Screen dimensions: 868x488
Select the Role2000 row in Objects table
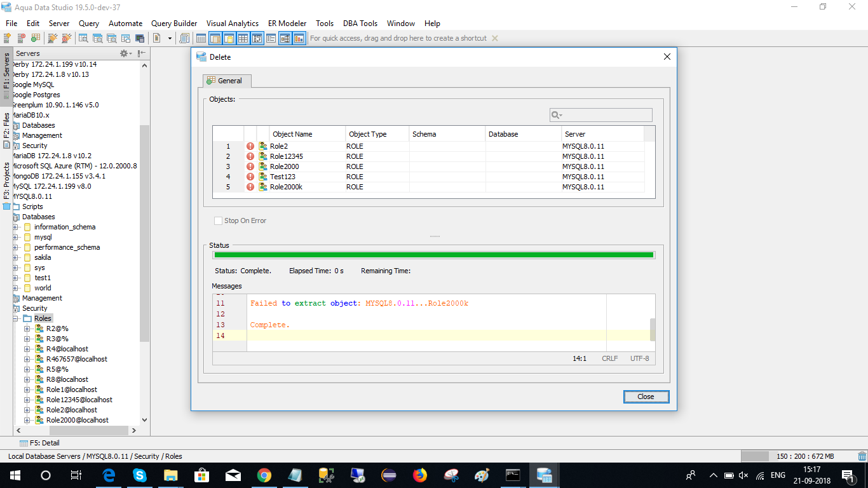tap(429, 166)
